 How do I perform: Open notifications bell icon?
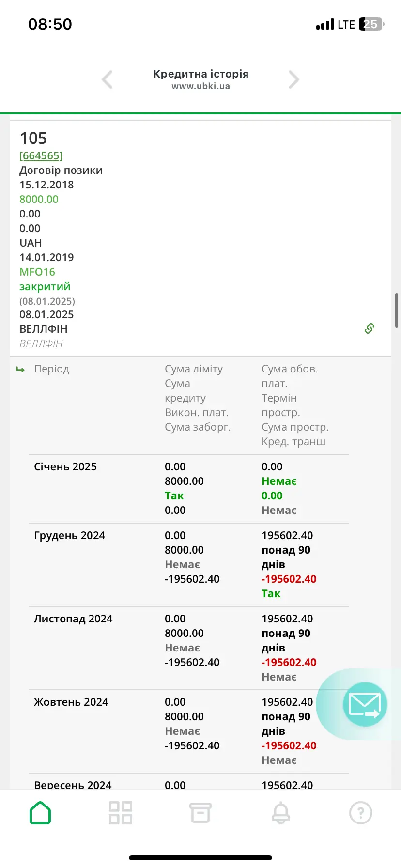pos(281,813)
